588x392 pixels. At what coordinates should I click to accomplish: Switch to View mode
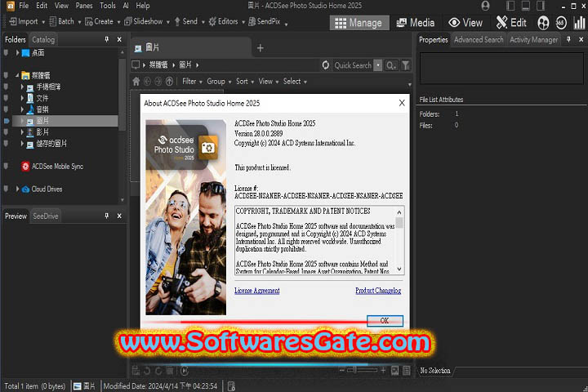[465, 23]
